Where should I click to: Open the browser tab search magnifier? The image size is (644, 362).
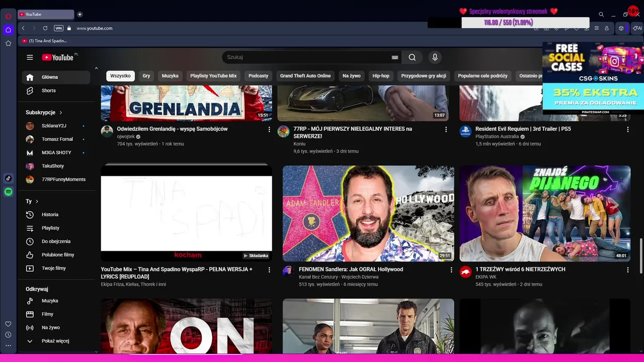pyautogui.click(x=601, y=15)
